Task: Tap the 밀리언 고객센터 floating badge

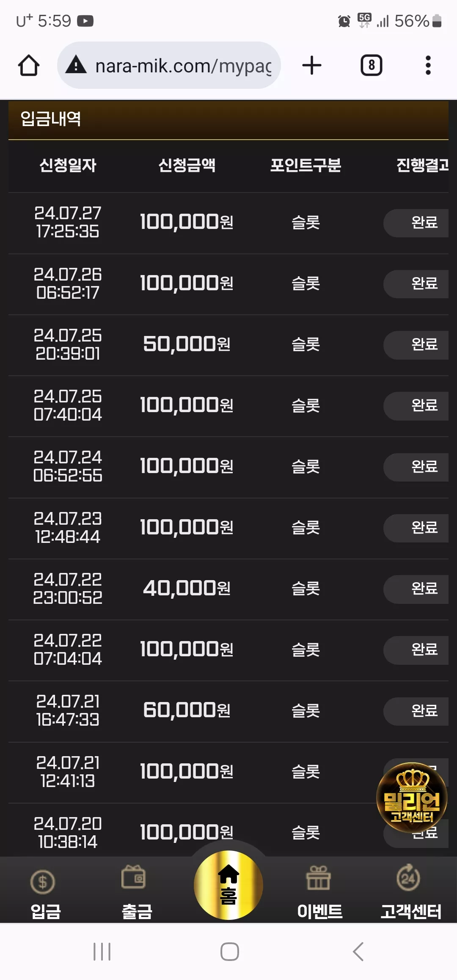Action: pos(412,798)
